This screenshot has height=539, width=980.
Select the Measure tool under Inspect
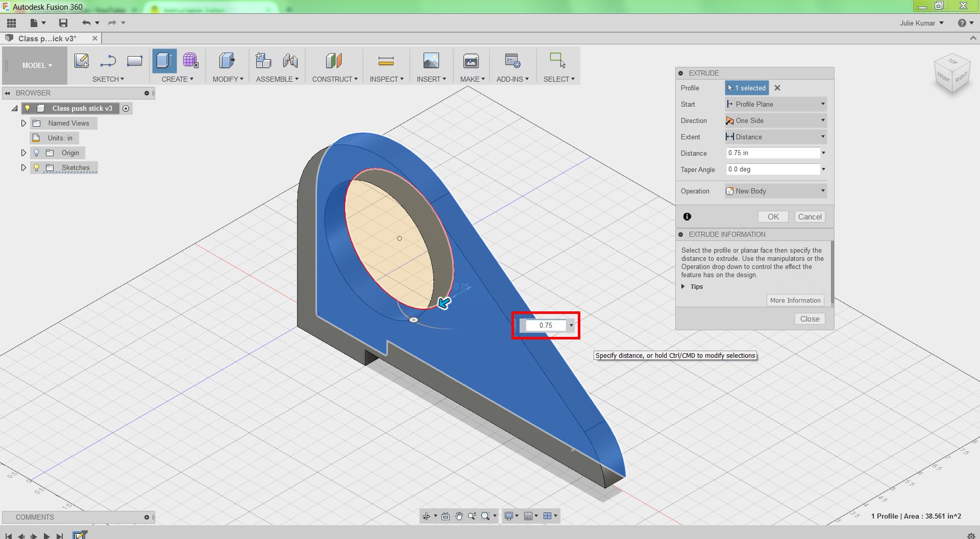point(386,61)
